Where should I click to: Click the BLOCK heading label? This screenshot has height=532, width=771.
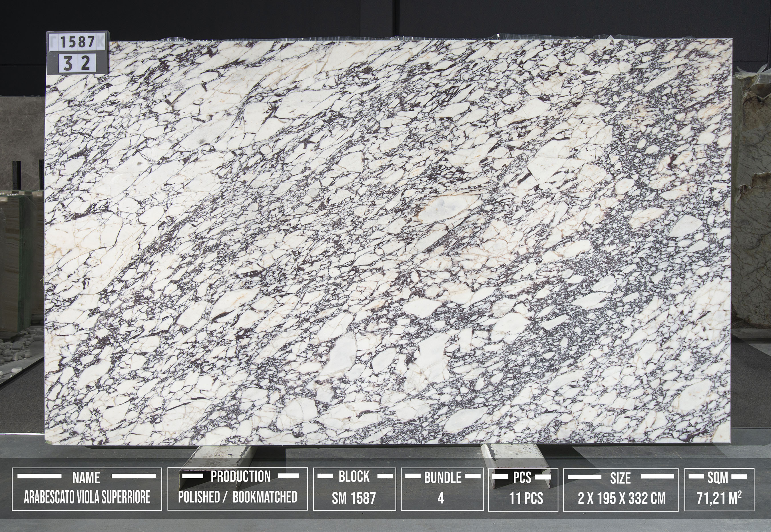click(354, 477)
